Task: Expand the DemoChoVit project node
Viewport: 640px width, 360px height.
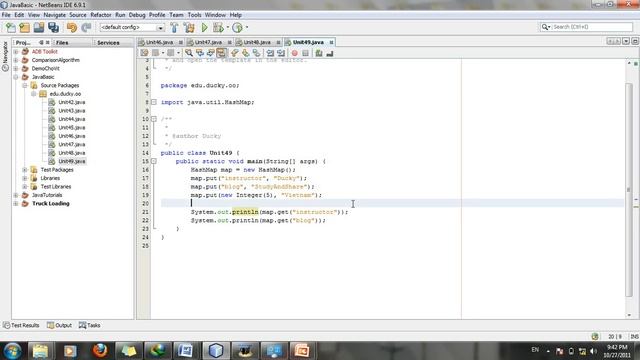Action: coord(16,69)
